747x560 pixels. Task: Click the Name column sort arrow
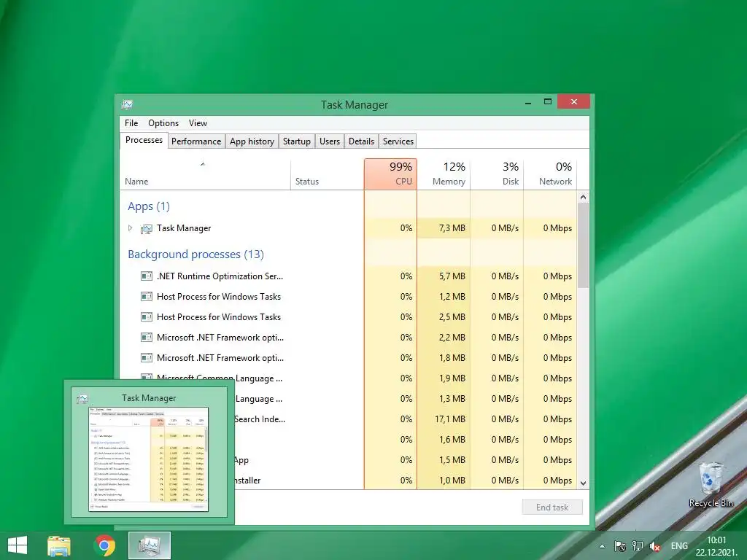[203, 164]
